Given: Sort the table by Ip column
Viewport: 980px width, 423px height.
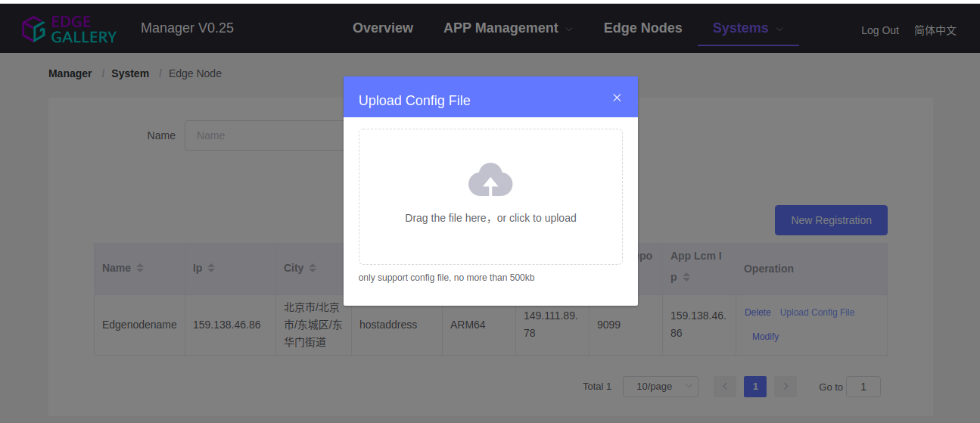Looking at the screenshot, I should point(211,268).
